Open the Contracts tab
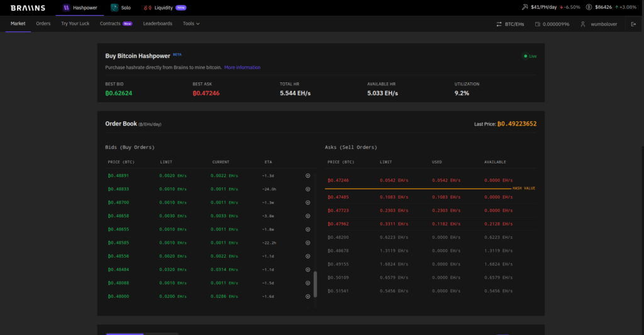This screenshot has height=335, width=644. coord(116,24)
